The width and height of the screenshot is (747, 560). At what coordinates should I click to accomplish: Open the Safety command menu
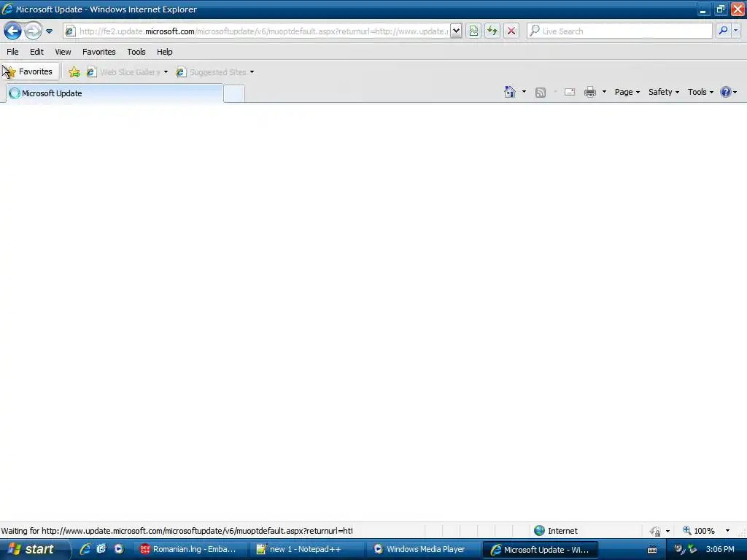(x=664, y=92)
